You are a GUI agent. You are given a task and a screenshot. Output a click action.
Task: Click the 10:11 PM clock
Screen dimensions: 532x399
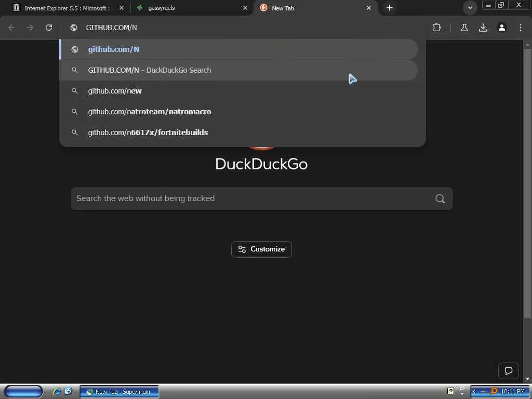pos(513,392)
